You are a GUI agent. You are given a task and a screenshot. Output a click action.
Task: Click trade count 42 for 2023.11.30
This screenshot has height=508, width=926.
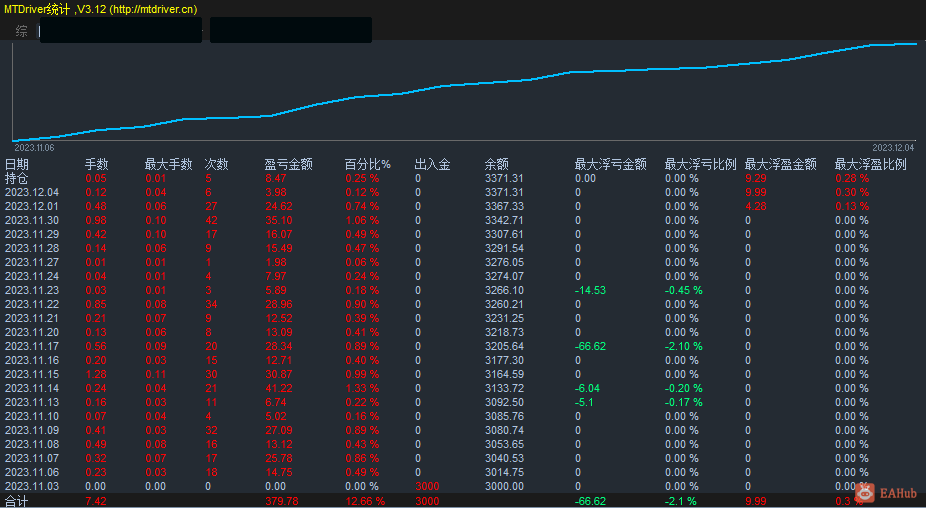point(211,220)
